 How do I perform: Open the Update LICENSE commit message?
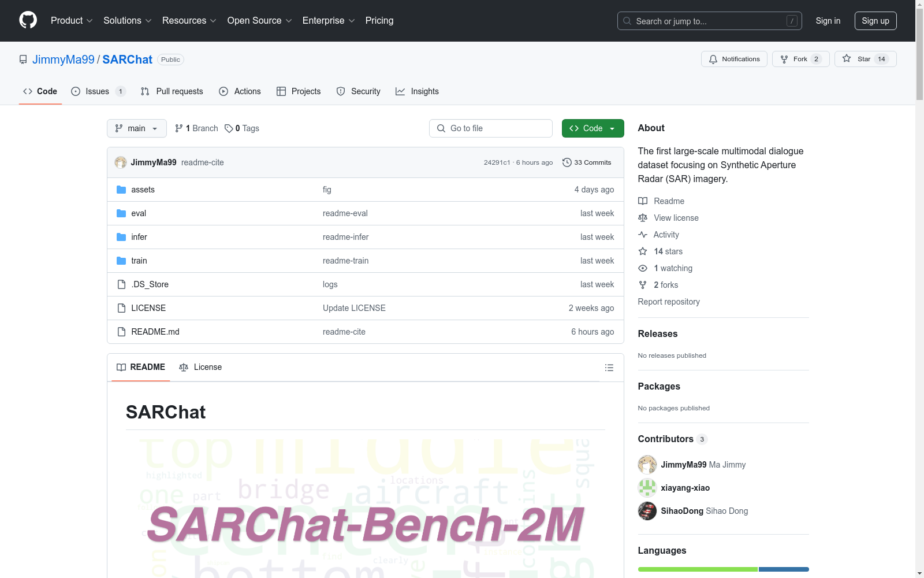354,308
